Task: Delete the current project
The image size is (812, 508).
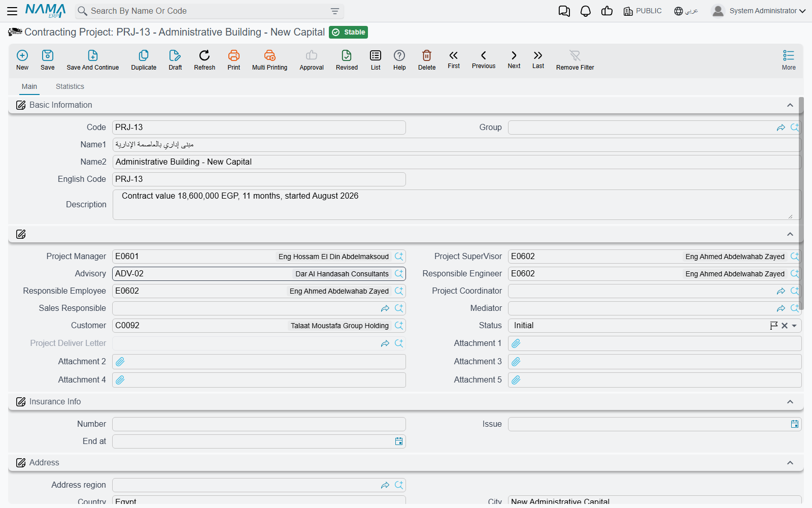Action: click(x=427, y=60)
